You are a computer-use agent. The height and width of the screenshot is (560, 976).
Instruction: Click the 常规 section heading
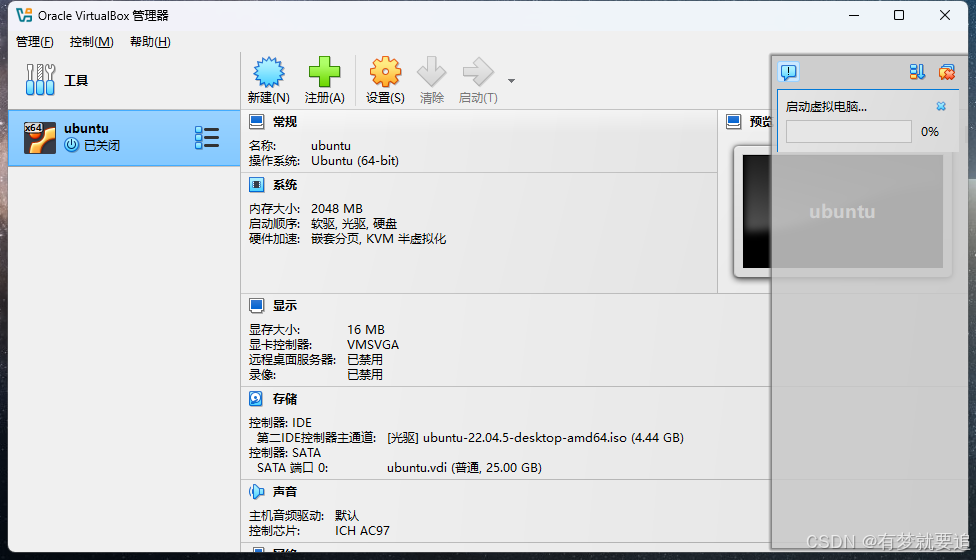click(x=284, y=121)
